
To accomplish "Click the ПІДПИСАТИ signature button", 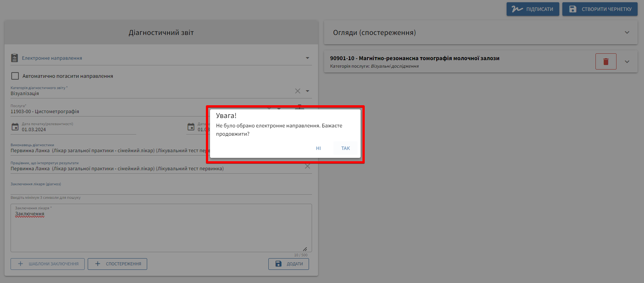I will click(533, 9).
